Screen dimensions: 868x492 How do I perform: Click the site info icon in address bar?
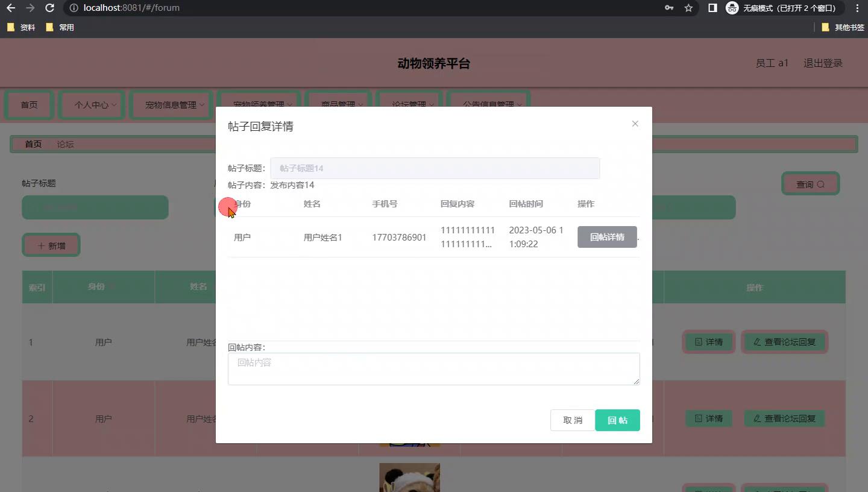point(74,8)
